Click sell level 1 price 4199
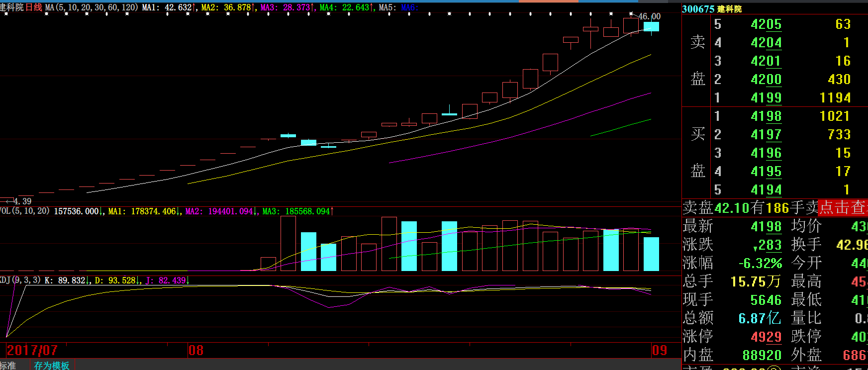The width and height of the screenshot is (868, 370). point(766,98)
